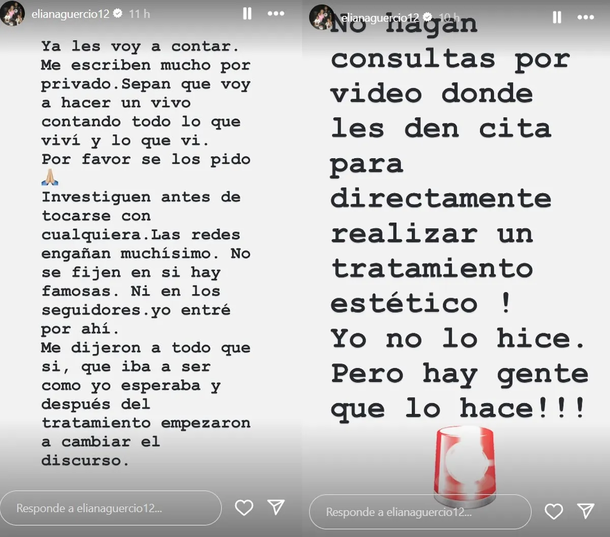
Task: Click the elianaguercio12 username on right story
Action: tap(380, 18)
